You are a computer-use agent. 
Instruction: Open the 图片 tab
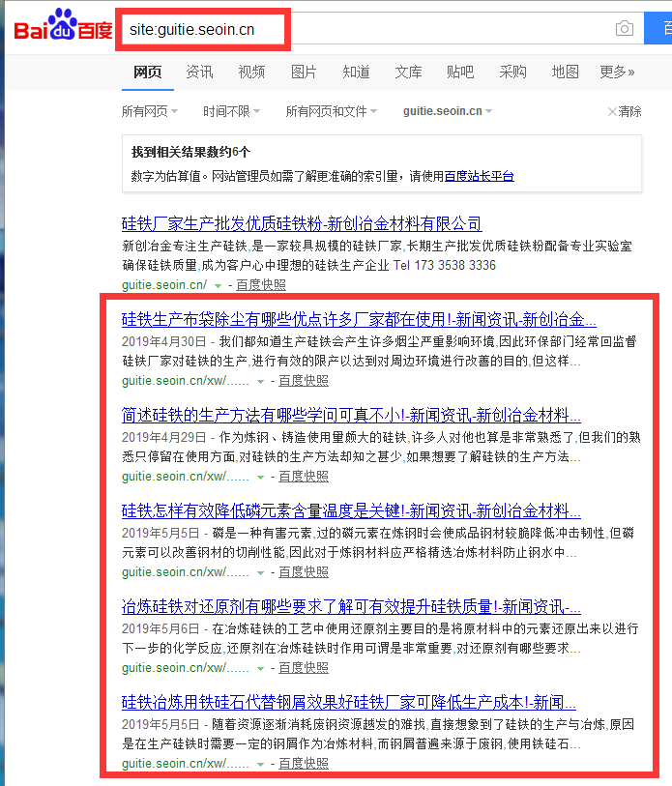click(x=304, y=73)
